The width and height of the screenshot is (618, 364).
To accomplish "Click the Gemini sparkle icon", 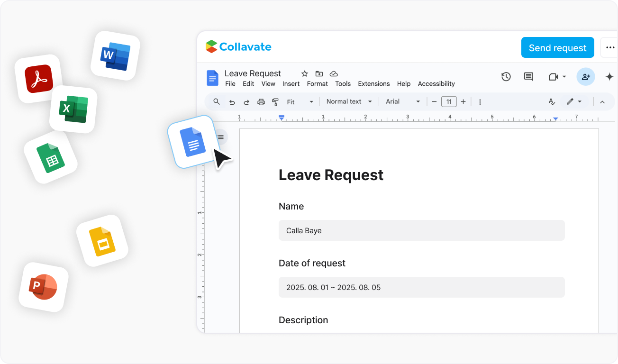I will point(609,77).
